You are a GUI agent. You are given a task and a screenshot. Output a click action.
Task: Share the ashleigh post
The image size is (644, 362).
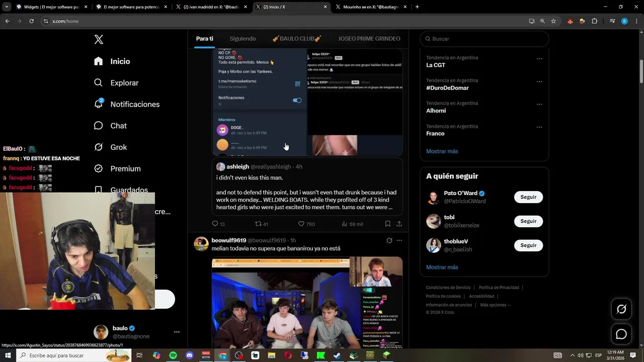tap(399, 224)
